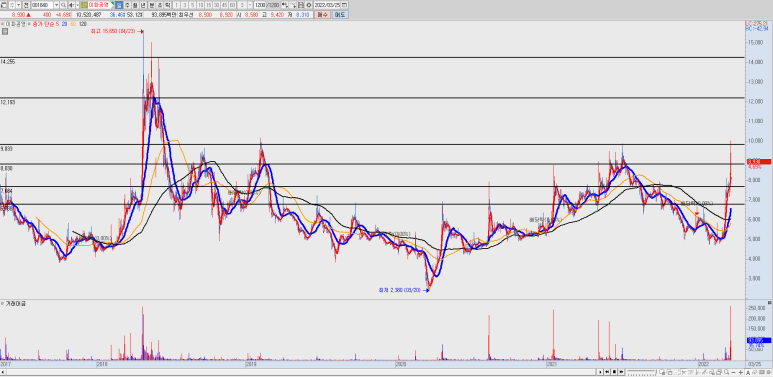The width and height of the screenshot is (773, 377).
Task: Switch chart to weekly (주) period
Action: pos(127,4)
